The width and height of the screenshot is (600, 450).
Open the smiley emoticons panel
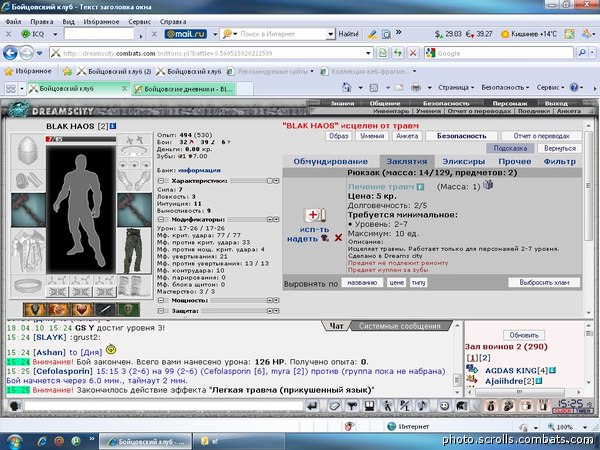click(444, 406)
